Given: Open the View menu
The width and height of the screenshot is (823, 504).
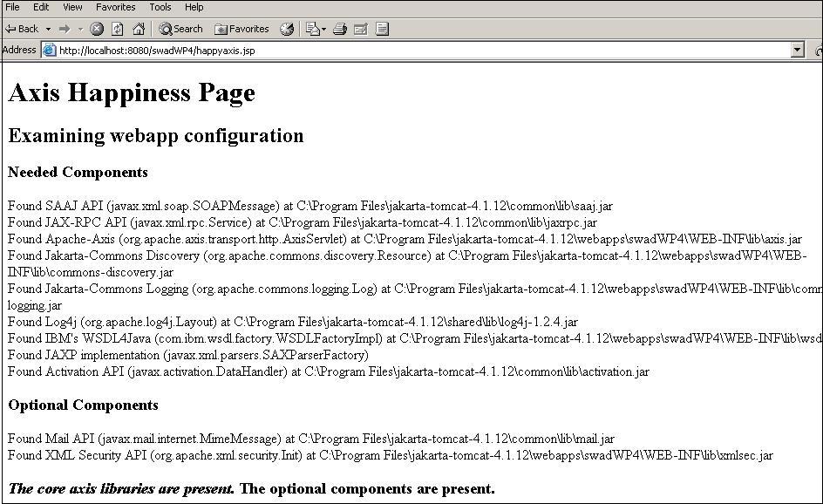Looking at the screenshot, I should click(71, 7).
